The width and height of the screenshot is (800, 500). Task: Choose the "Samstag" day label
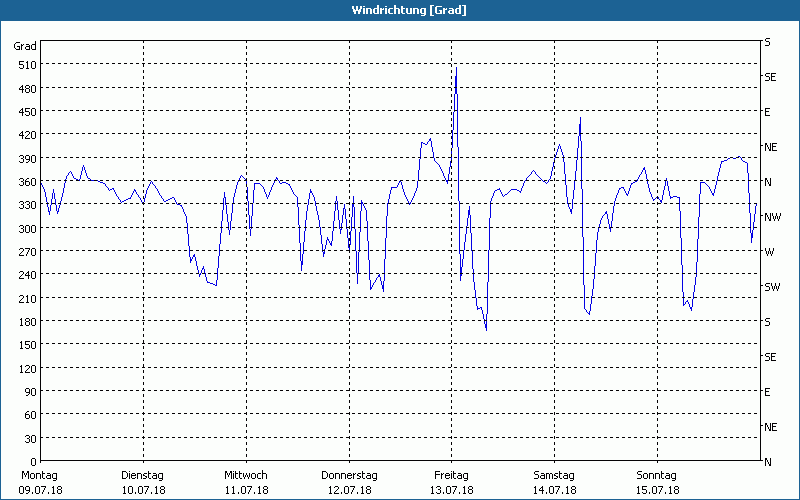point(554,476)
